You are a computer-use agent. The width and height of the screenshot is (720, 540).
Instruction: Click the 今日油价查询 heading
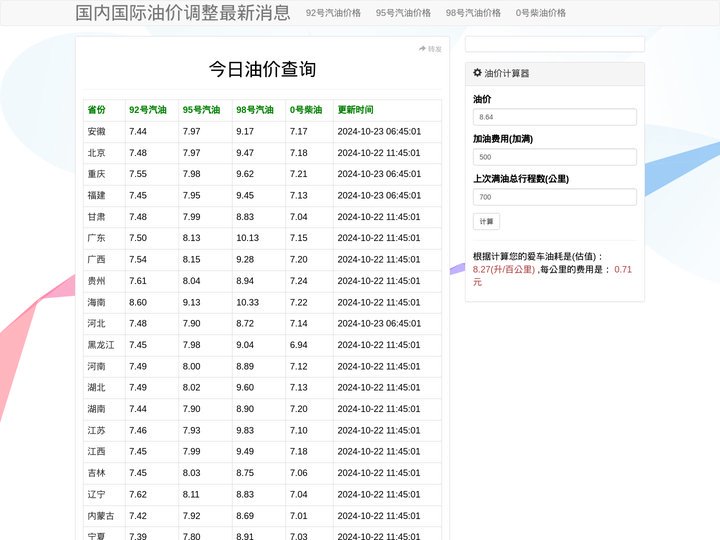tap(262, 69)
